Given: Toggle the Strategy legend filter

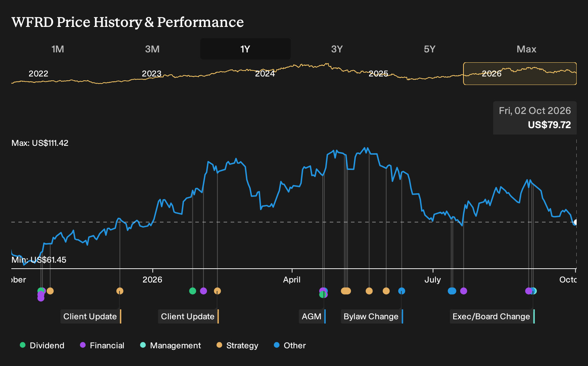Looking at the screenshot, I should pyautogui.click(x=237, y=345).
